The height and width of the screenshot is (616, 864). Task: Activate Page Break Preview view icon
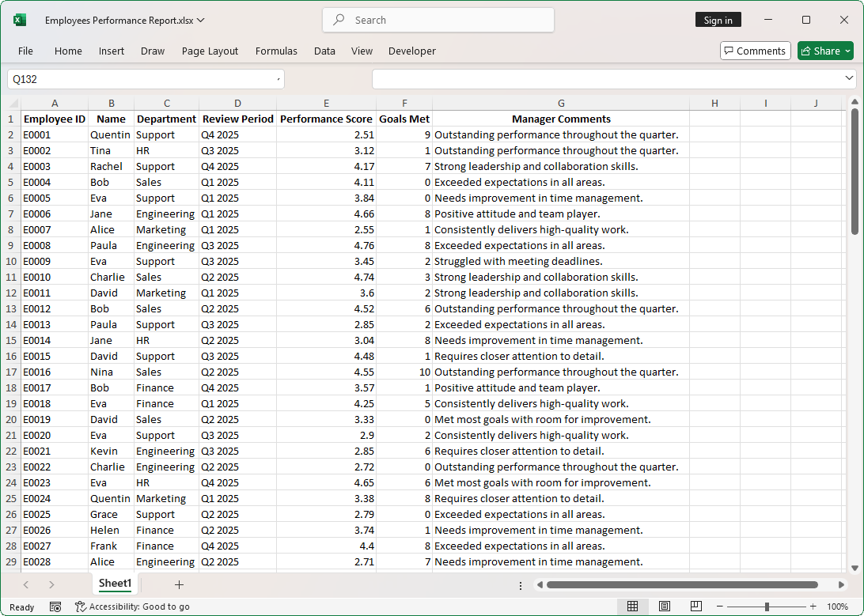coord(696,607)
